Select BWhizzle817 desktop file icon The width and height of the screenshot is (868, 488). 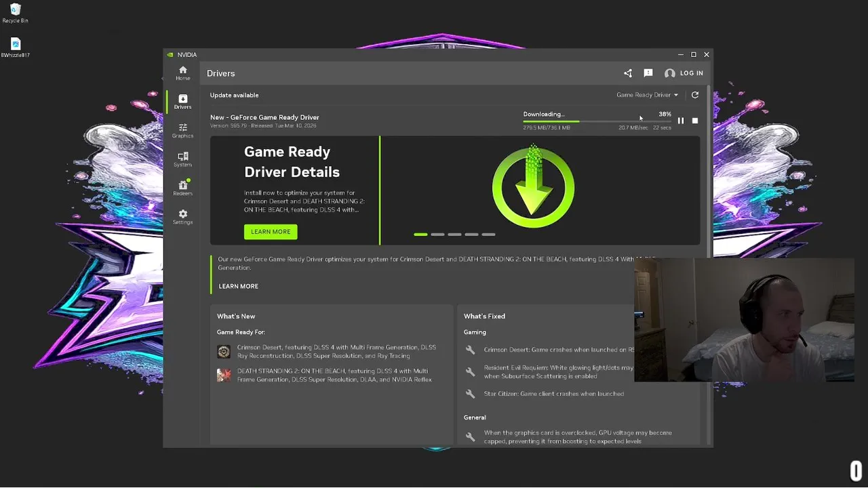pyautogui.click(x=15, y=48)
